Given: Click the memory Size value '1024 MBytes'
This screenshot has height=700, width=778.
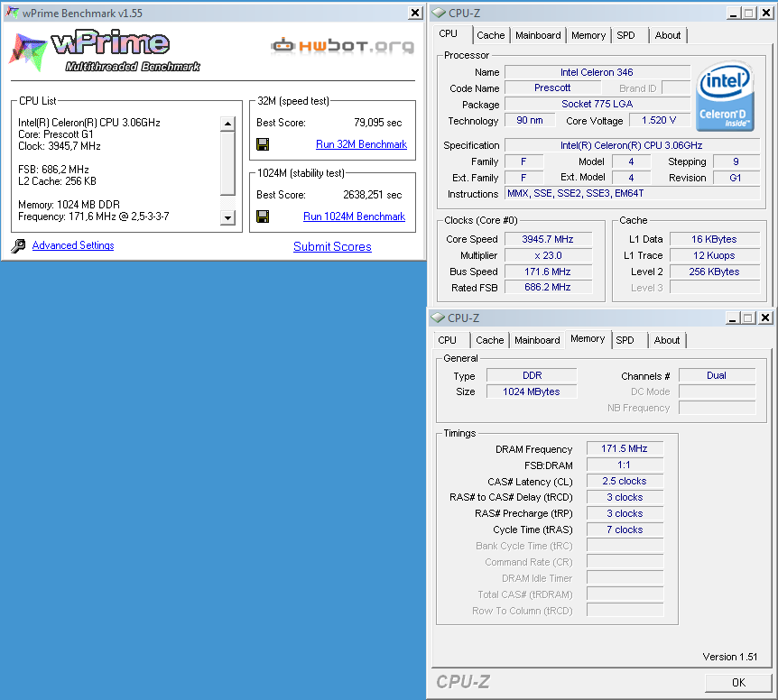Looking at the screenshot, I should [x=532, y=391].
